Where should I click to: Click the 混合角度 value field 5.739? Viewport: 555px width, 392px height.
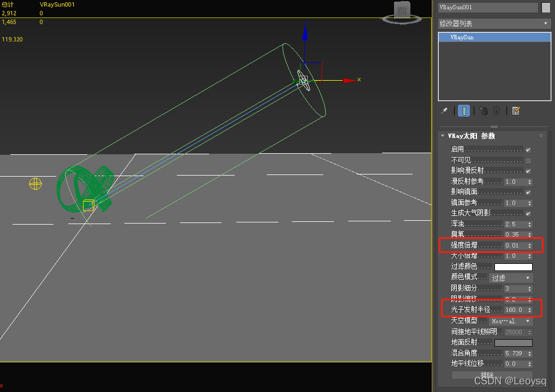tap(515, 353)
